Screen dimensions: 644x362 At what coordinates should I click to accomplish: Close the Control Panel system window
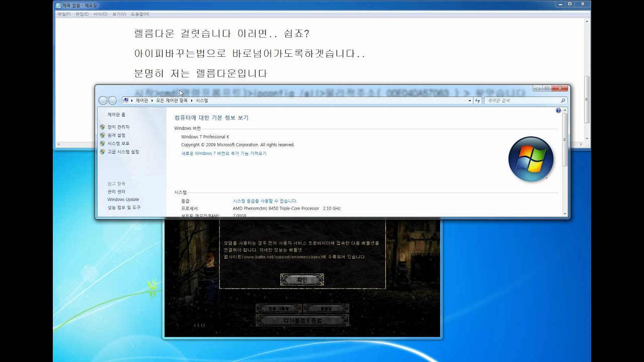(x=559, y=88)
